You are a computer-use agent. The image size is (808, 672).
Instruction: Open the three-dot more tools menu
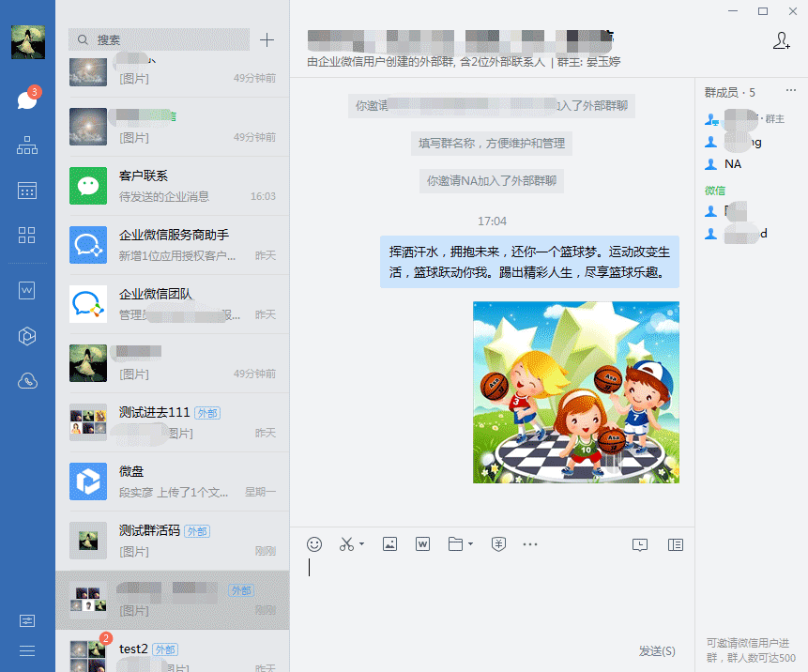coord(530,544)
